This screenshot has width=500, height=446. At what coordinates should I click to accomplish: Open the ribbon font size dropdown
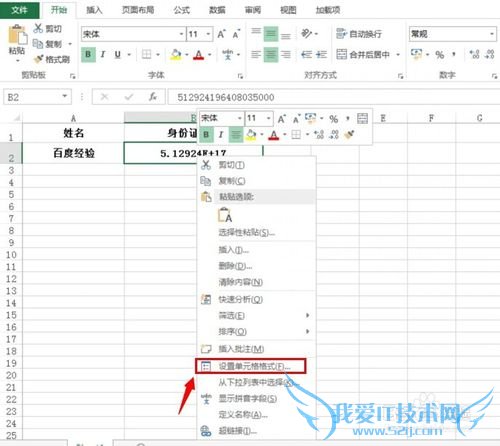click(208, 34)
